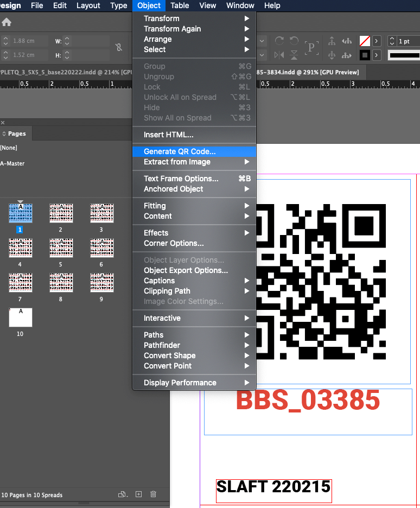Click the select next object icon
Screen dimensions: 420x508
(x=347, y=55)
